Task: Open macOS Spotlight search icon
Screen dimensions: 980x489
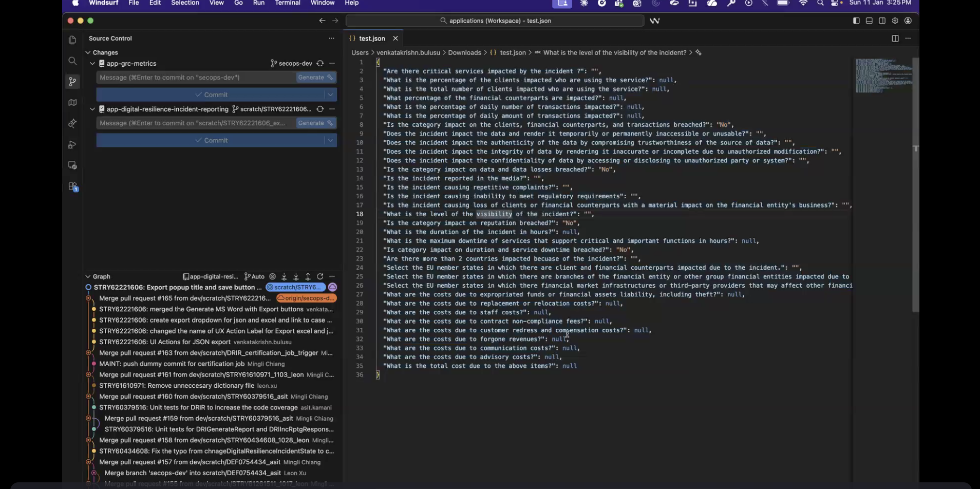Action: point(820,3)
